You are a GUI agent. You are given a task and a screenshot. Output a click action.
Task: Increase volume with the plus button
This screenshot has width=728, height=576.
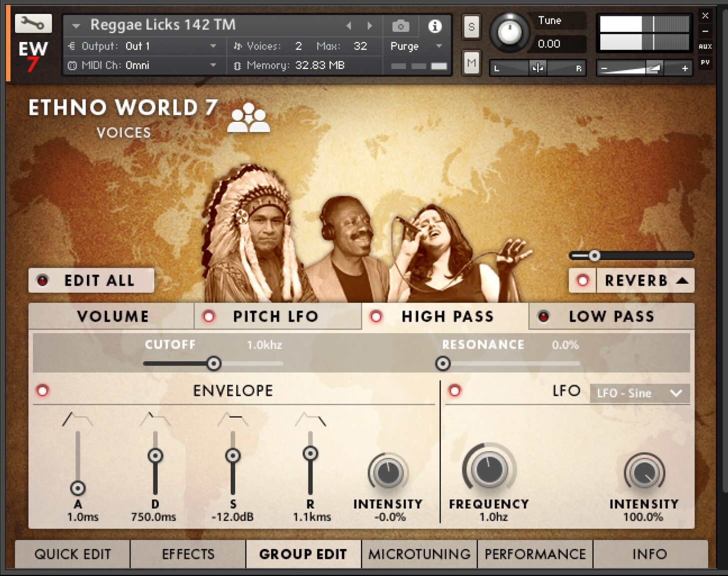(685, 68)
